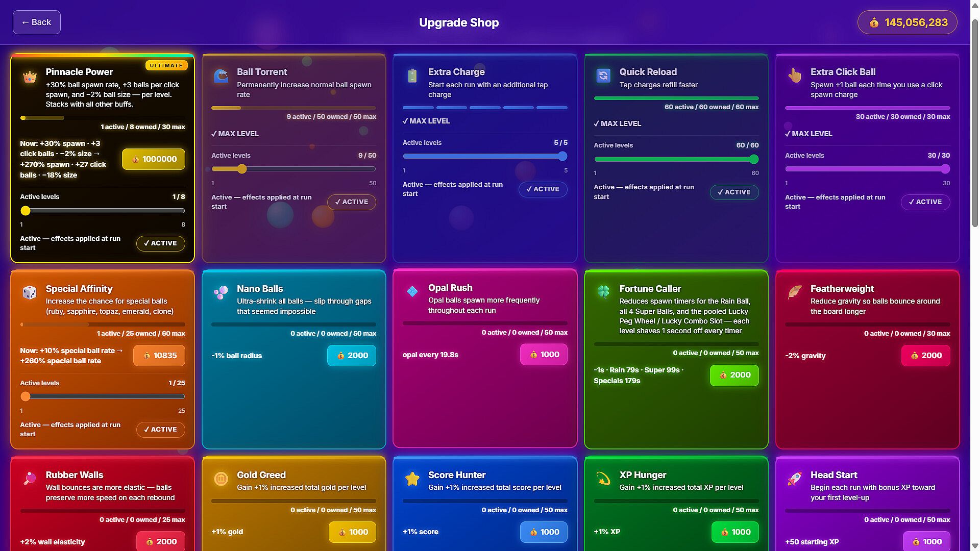980x551 pixels.
Task: Click the gold bag icon beside the balance
Action: click(874, 23)
